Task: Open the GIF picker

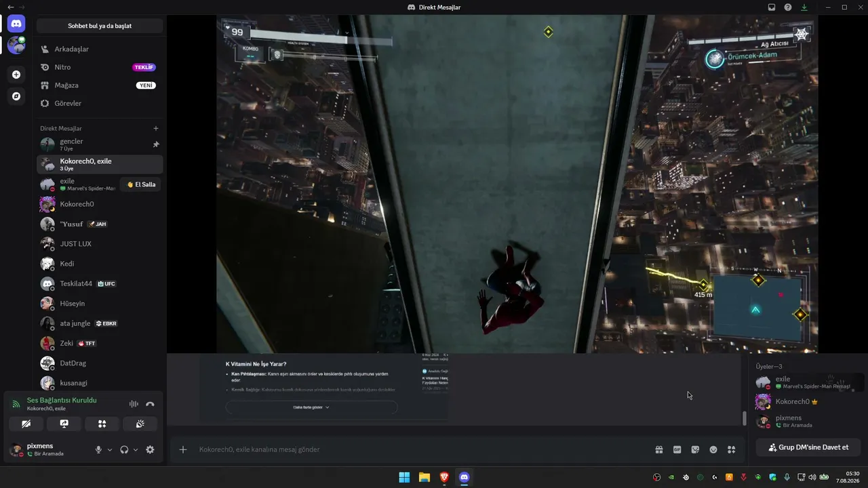Action: (677, 449)
